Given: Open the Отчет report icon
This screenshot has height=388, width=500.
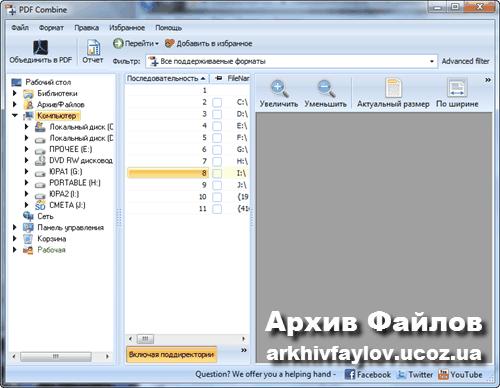Looking at the screenshot, I should coord(93,47).
